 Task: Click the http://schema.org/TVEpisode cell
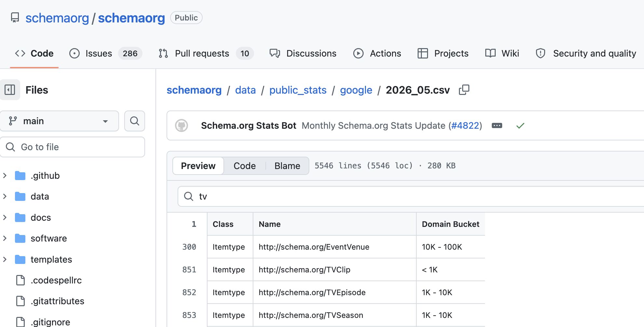coord(334,293)
